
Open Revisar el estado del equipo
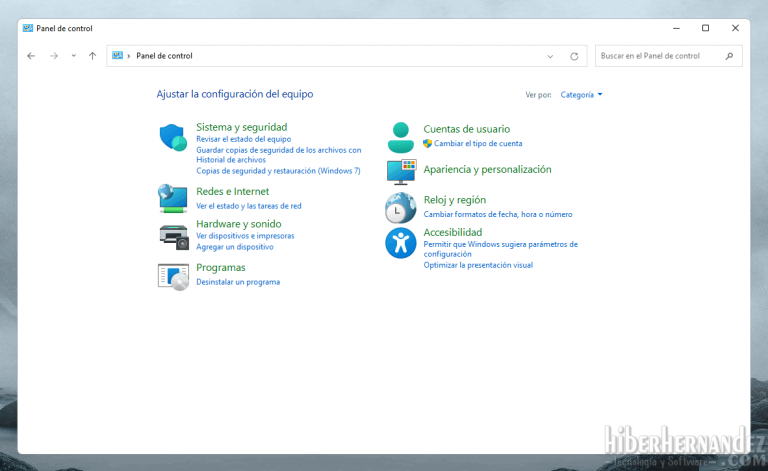pyautogui.click(x=243, y=139)
